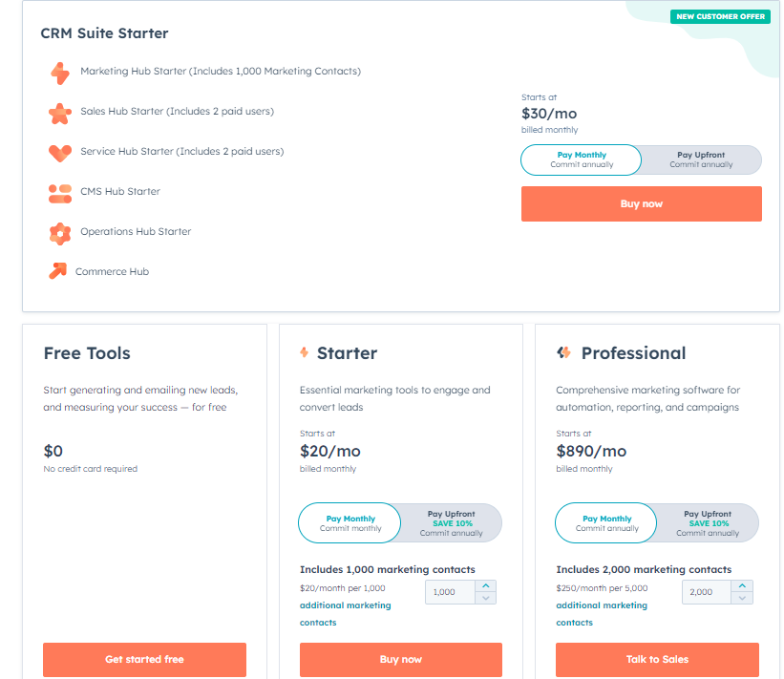
Task: Click Get started free button
Action: pyautogui.click(x=144, y=660)
